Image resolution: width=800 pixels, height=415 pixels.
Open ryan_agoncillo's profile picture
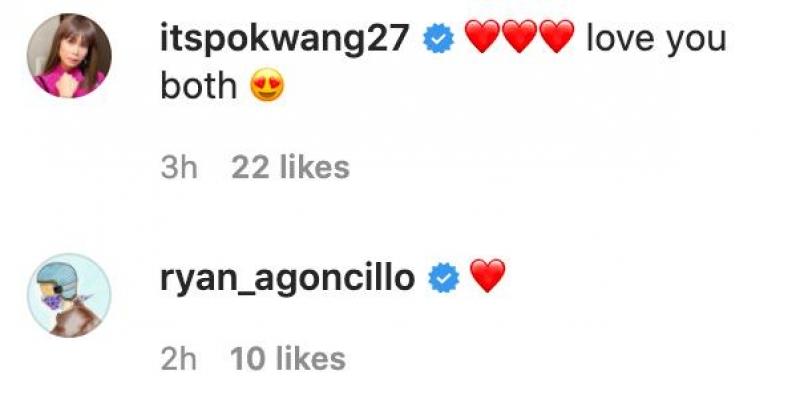[x=69, y=296]
